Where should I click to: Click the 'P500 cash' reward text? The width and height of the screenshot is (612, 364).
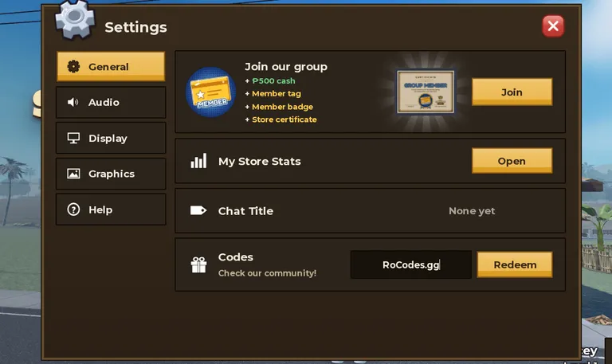coord(273,80)
